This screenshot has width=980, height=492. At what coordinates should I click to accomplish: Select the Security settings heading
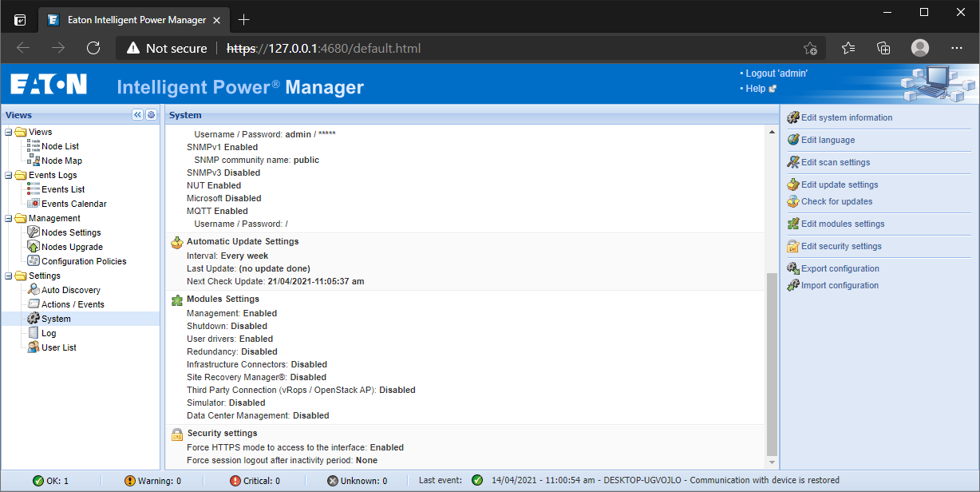222,433
